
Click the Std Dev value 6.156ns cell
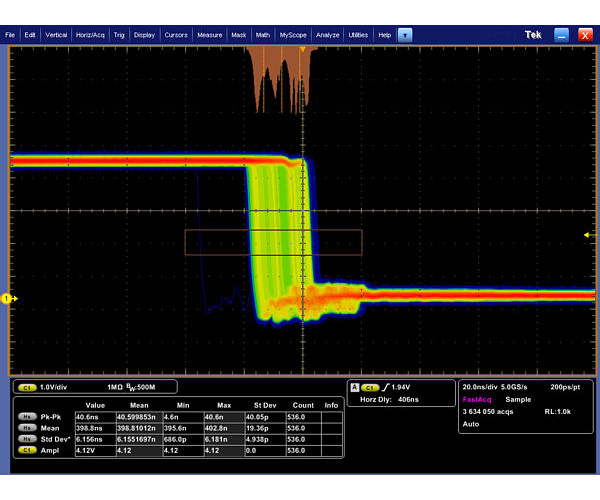click(95, 439)
